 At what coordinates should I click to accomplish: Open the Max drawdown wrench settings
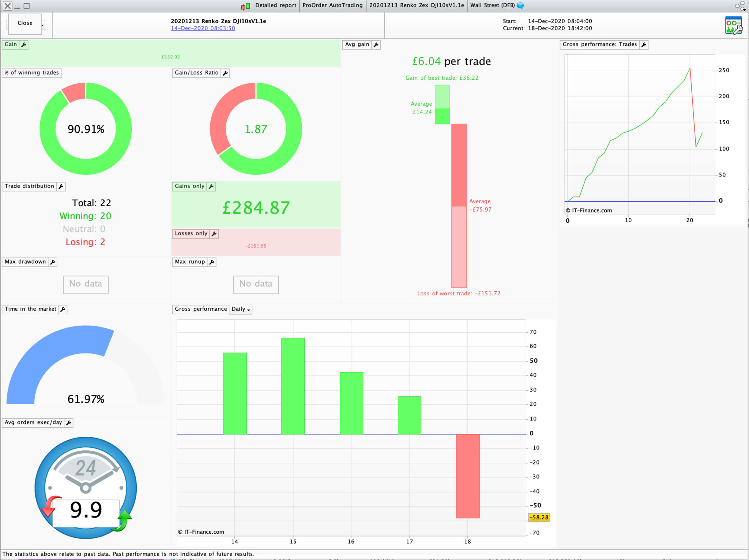tap(53, 262)
